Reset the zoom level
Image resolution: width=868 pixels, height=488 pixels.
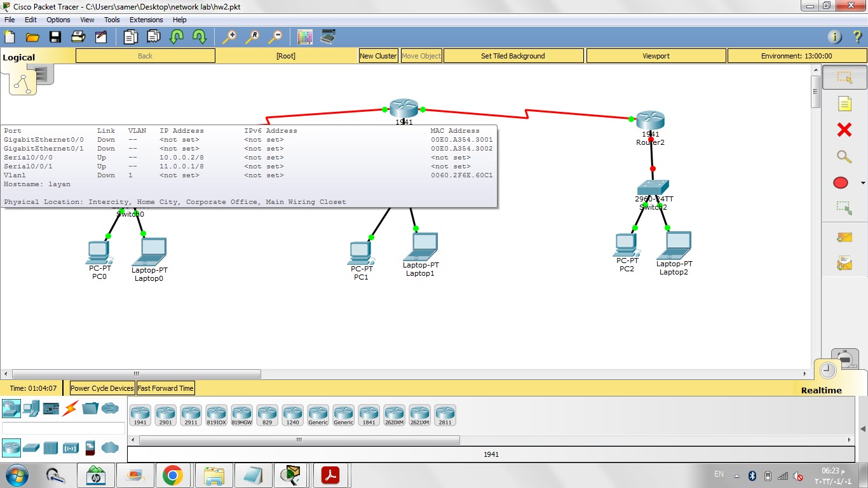252,37
